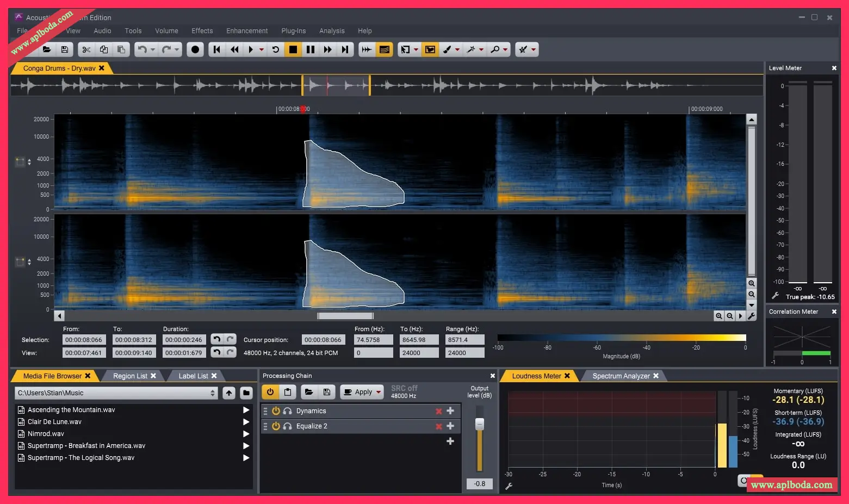Open the magic wand tool dropdown arrow
Viewport: 849px width, 504px height.
tap(481, 49)
